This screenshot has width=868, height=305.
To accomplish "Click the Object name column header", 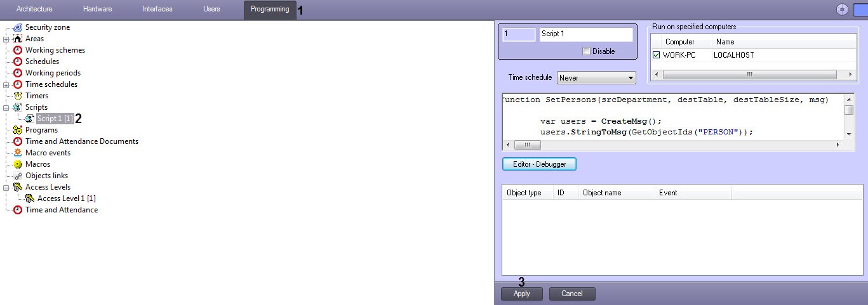I will coord(617,193).
